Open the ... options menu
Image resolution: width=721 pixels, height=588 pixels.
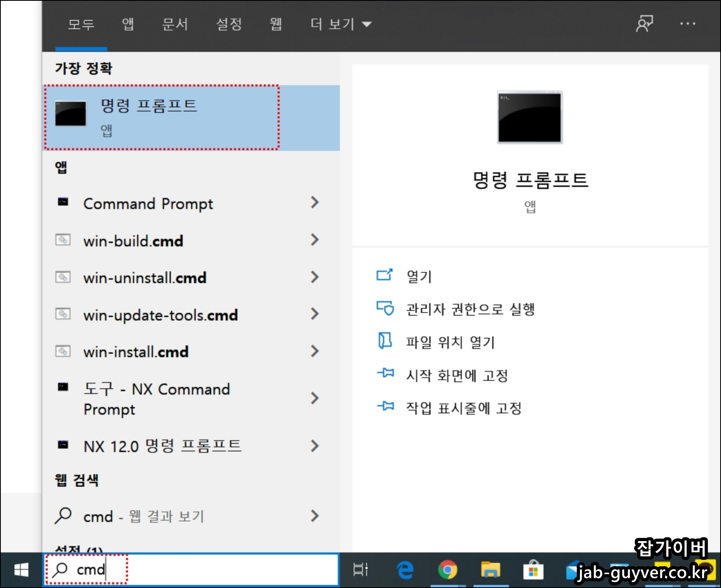[x=688, y=23]
